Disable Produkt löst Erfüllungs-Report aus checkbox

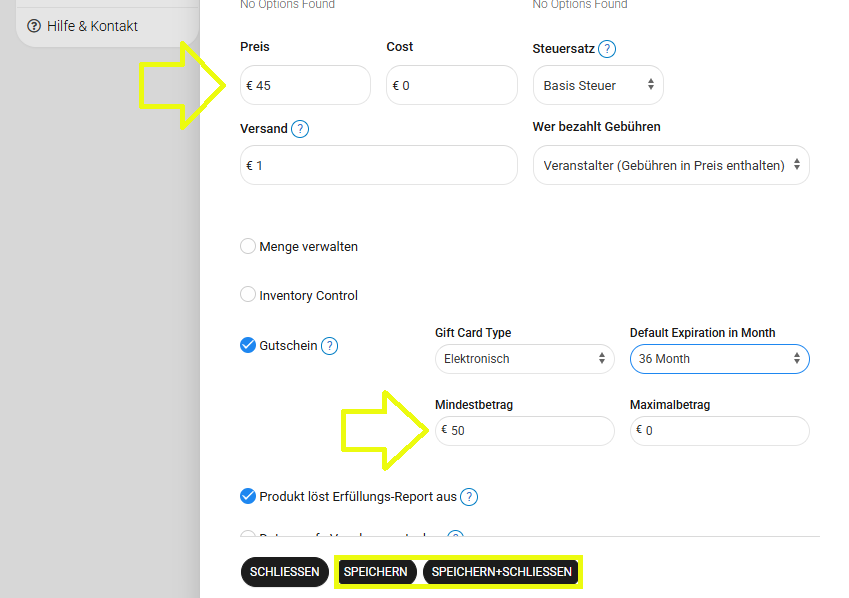point(248,496)
